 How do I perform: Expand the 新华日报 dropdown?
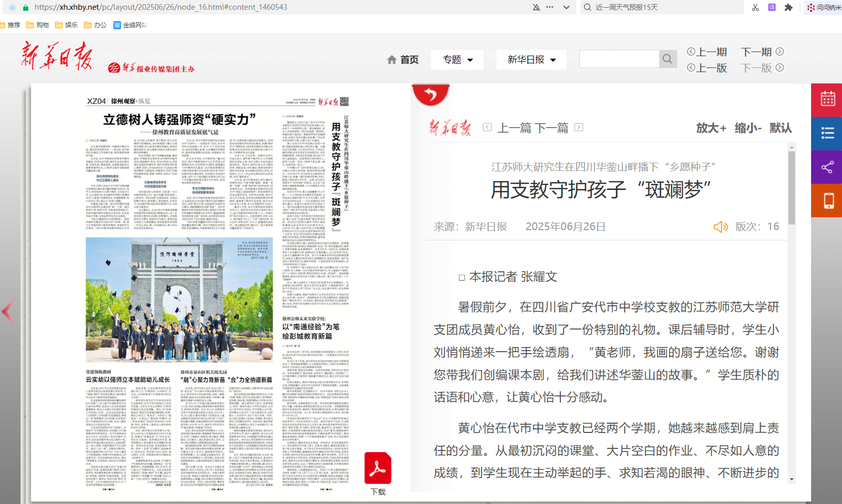pos(531,60)
